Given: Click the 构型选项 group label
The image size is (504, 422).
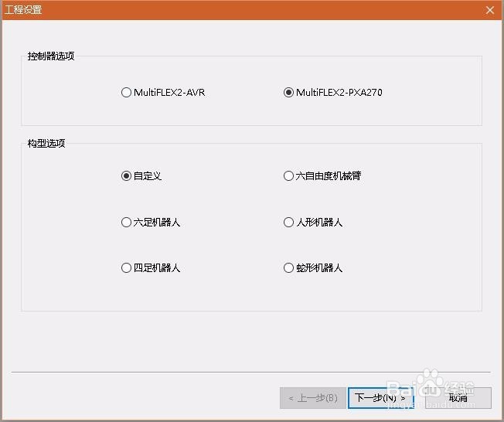Looking at the screenshot, I should pos(46,143).
